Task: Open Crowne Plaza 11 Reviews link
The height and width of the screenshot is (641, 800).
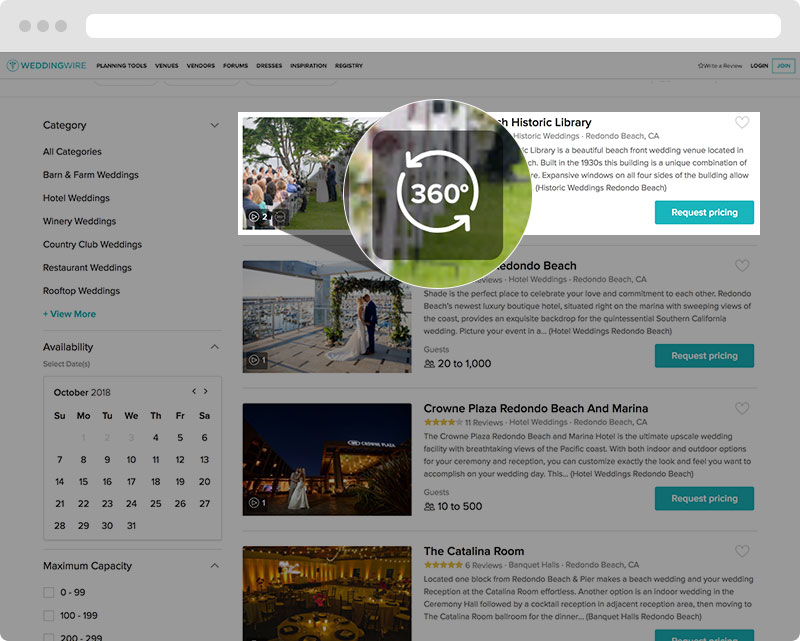Action: tap(484, 422)
